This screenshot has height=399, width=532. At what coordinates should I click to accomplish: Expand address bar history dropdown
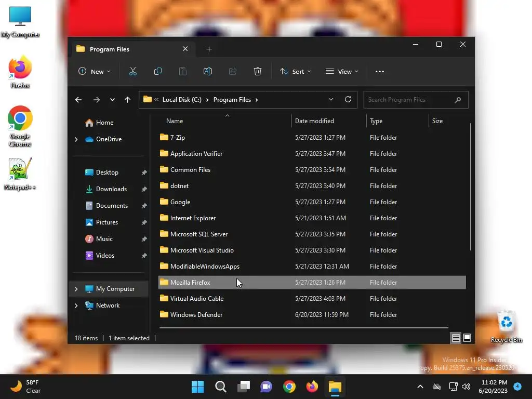pyautogui.click(x=331, y=99)
